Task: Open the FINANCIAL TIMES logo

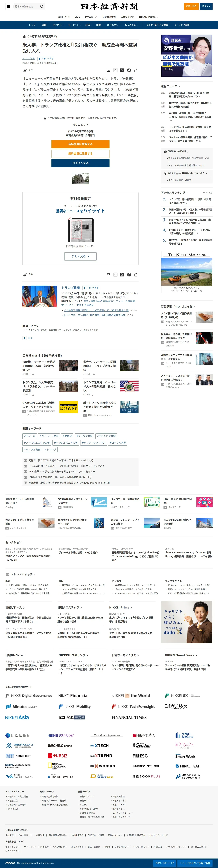Action: click(129, 717)
